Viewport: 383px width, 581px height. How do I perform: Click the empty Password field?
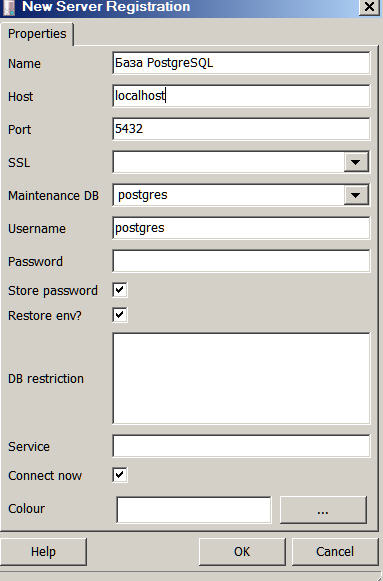(x=241, y=261)
